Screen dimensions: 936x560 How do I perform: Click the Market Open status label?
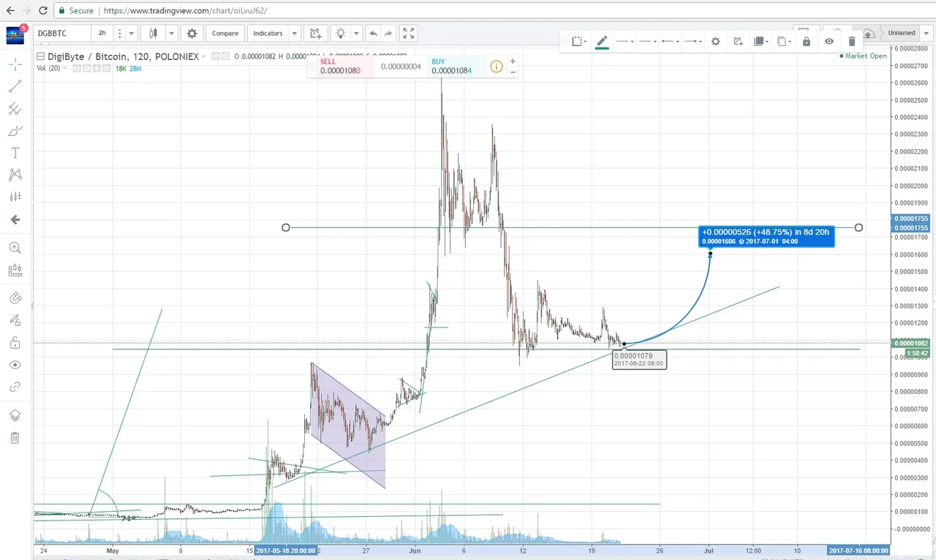863,56
